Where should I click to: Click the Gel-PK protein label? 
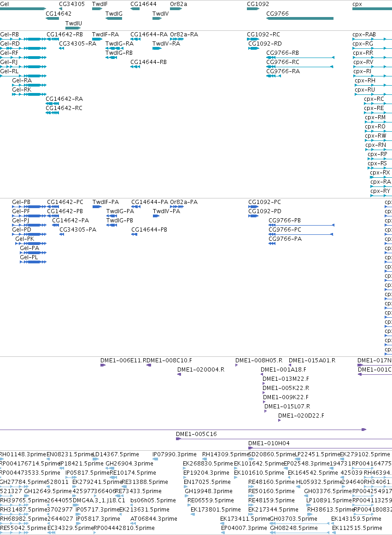[x=24, y=239]
